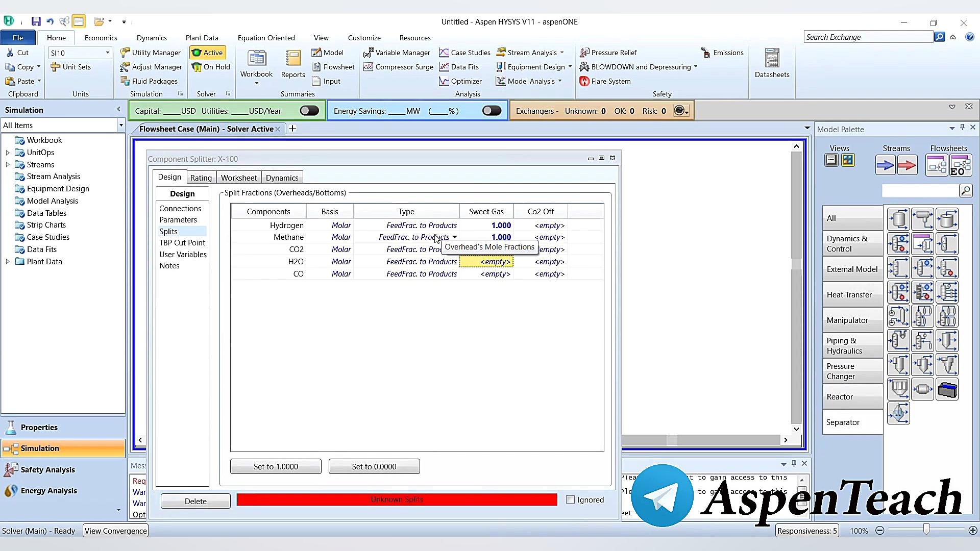Click the Flare System icon
This screenshot has height=551, width=980.
584,81
